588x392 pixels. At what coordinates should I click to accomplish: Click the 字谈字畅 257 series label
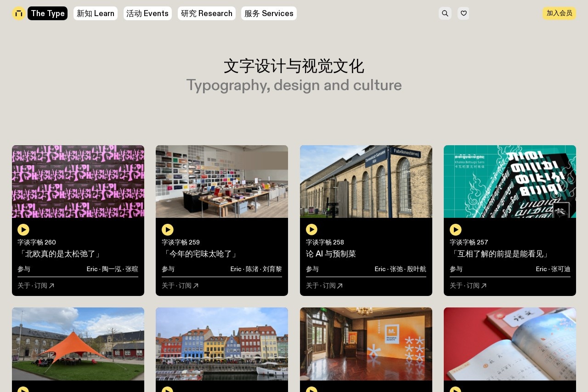[x=469, y=242]
